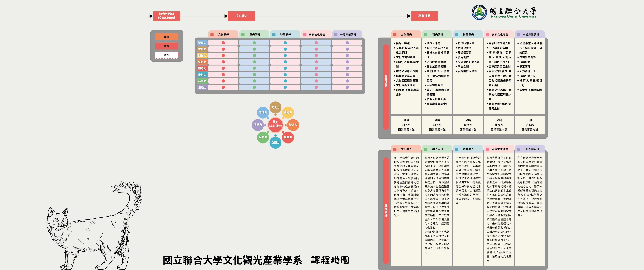Screen dimensions: 644x270
Task: Click the pink dot for 溝通力 under 客家文化產業
Action: pos(316,87)
